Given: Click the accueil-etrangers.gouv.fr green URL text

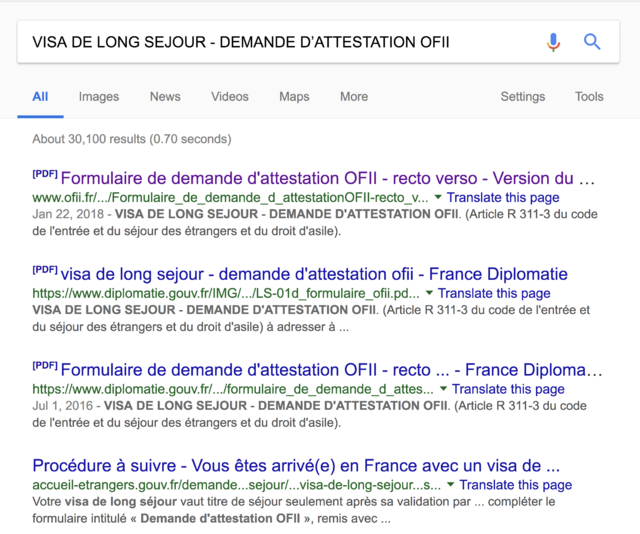Looking at the screenshot, I should (237, 485).
